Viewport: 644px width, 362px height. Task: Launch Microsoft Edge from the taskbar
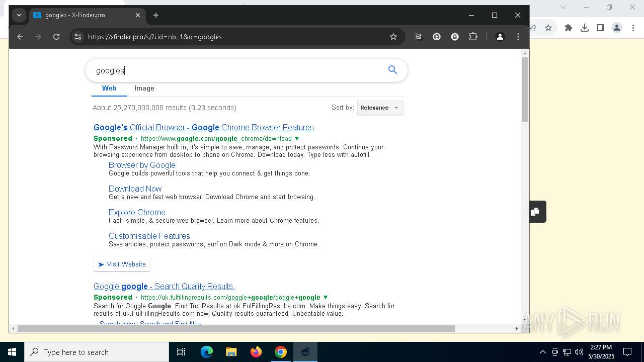[x=207, y=352]
